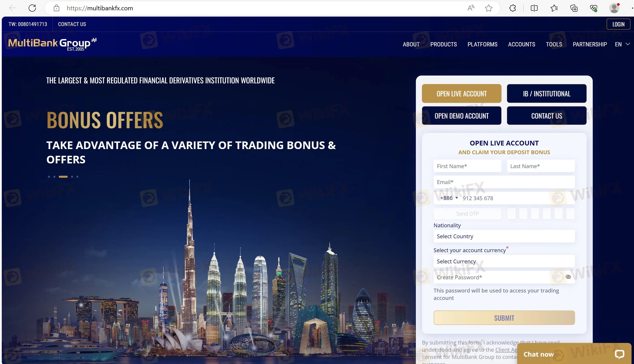This screenshot has height=364, width=634.
Task: Click the browser favorites/bookmark star icon
Action: click(489, 8)
